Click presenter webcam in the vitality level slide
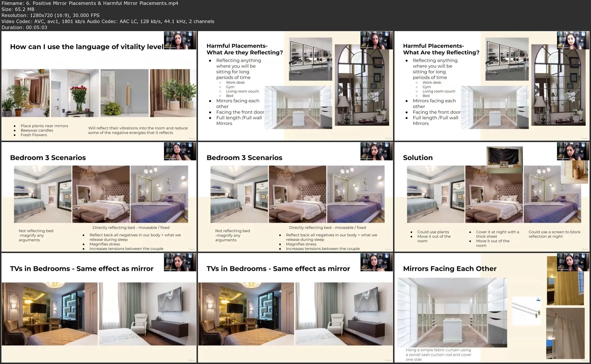This screenshot has width=591, height=364. (180, 40)
